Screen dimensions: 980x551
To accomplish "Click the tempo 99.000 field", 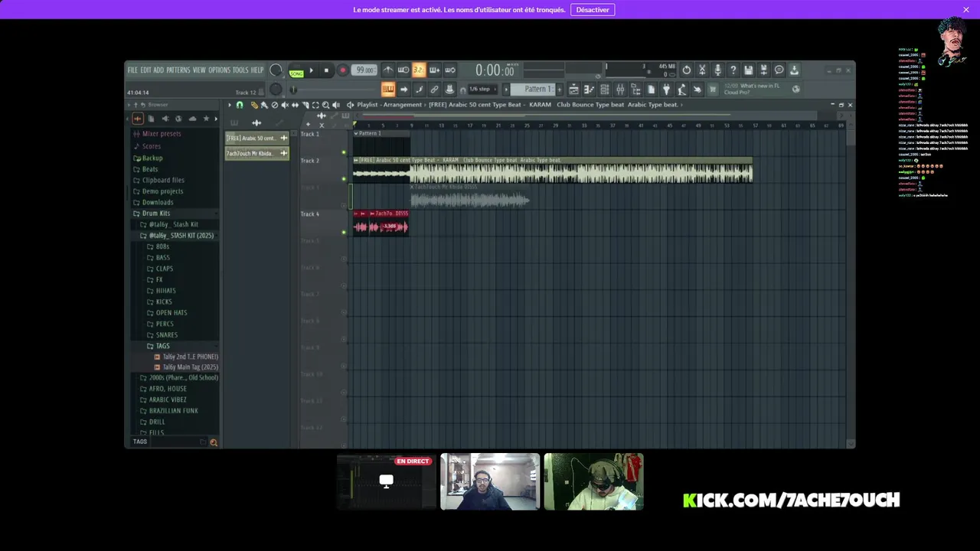I will (x=365, y=70).
